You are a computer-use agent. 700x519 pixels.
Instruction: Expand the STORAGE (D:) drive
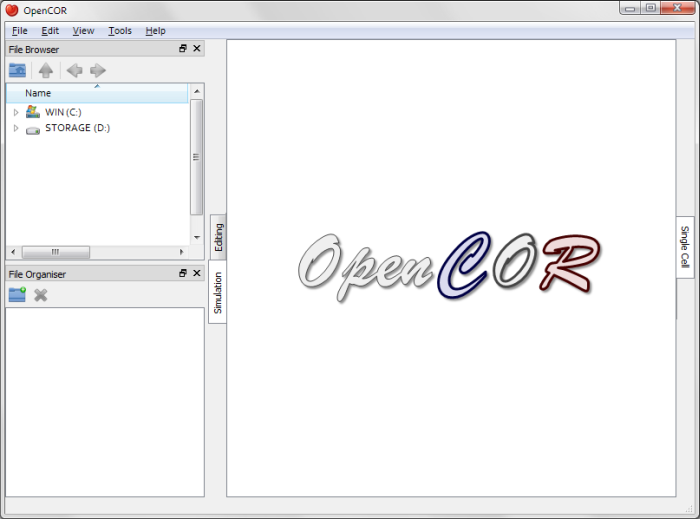coord(16,128)
